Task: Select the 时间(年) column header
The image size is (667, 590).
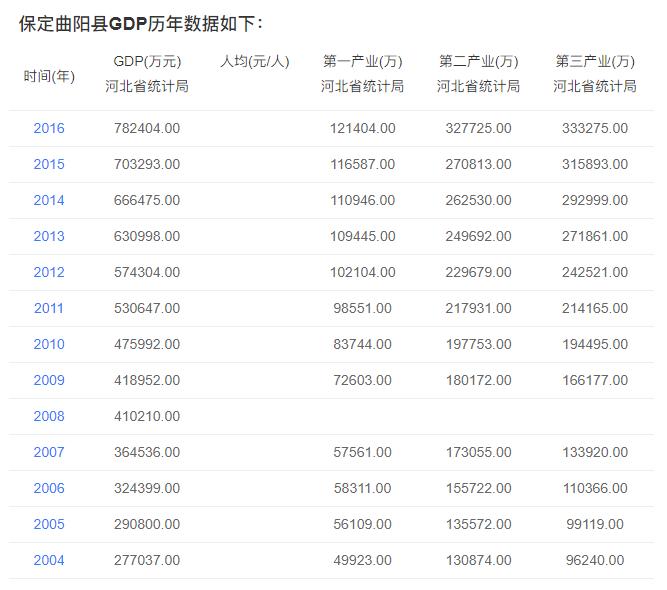Action: [x=49, y=77]
